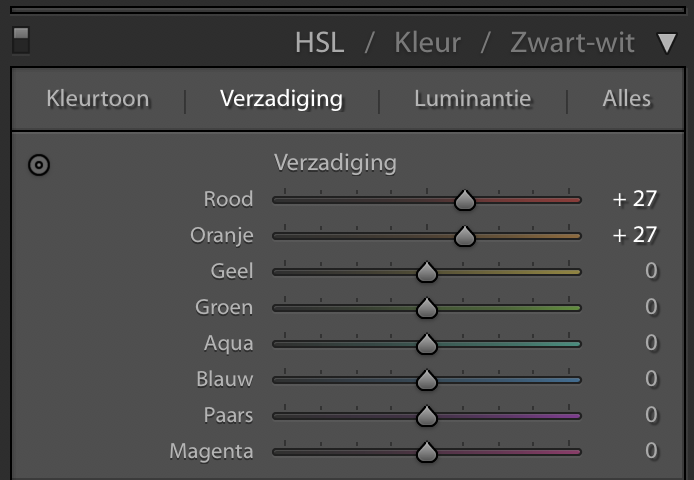Switch panel to Zwart-wit mode
This screenshot has width=694, height=480.
572,43
